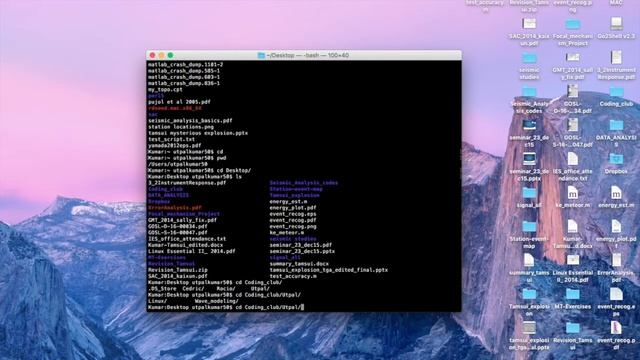Image resolution: width=640 pixels, height=360 pixels.
Task: Select tamsui_explosion_tga pptx desktop icon
Action: 529,327
